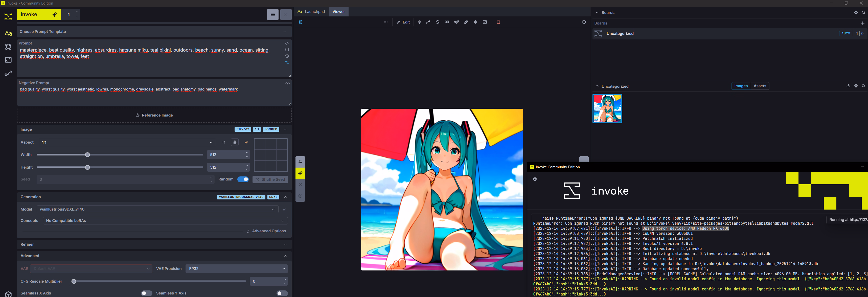Click the ruler use size icon
Screen dimensions: 868x297
pyautogui.click(x=466, y=22)
